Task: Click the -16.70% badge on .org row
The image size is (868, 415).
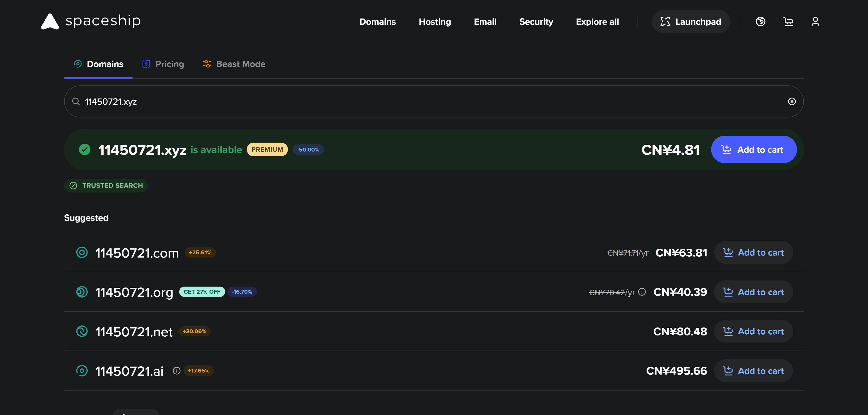Action: click(x=242, y=292)
